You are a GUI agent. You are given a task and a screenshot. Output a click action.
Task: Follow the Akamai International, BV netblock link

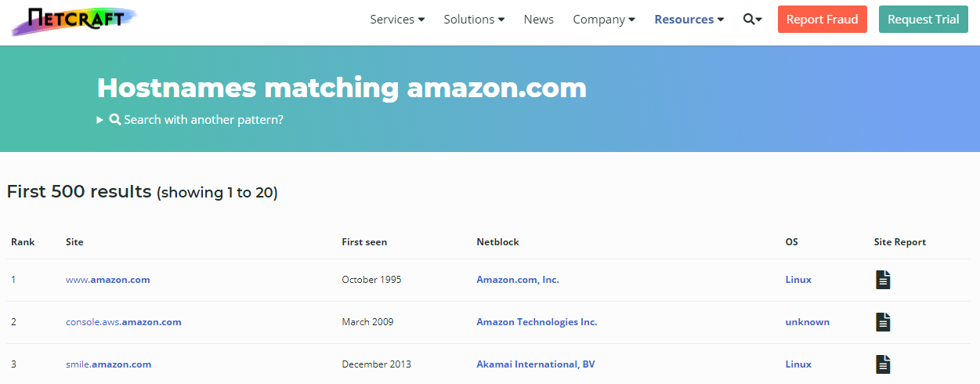click(536, 364)
